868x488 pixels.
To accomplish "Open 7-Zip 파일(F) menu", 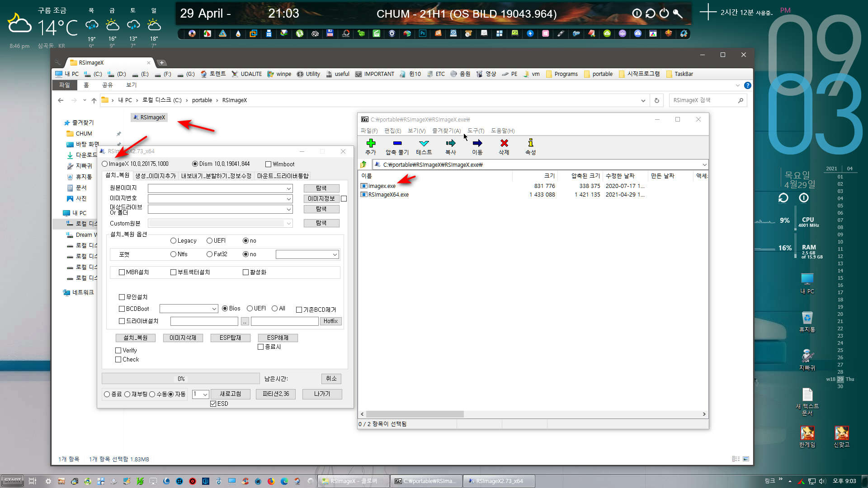I will (369, 131).
